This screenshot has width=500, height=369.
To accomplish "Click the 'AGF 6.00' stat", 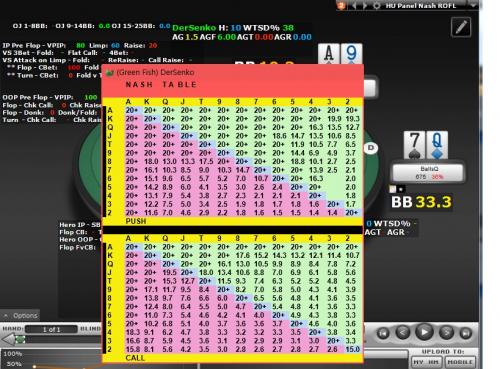I will (217, 37).
